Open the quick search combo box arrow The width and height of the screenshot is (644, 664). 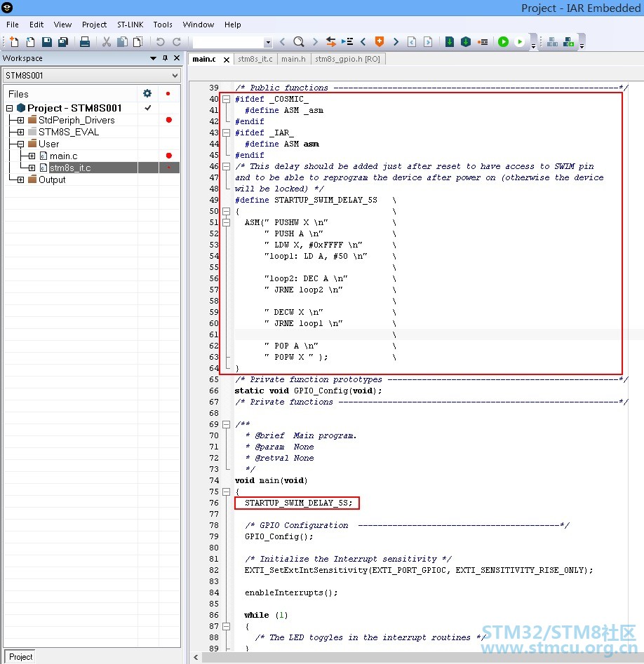[x=268, y=42]
